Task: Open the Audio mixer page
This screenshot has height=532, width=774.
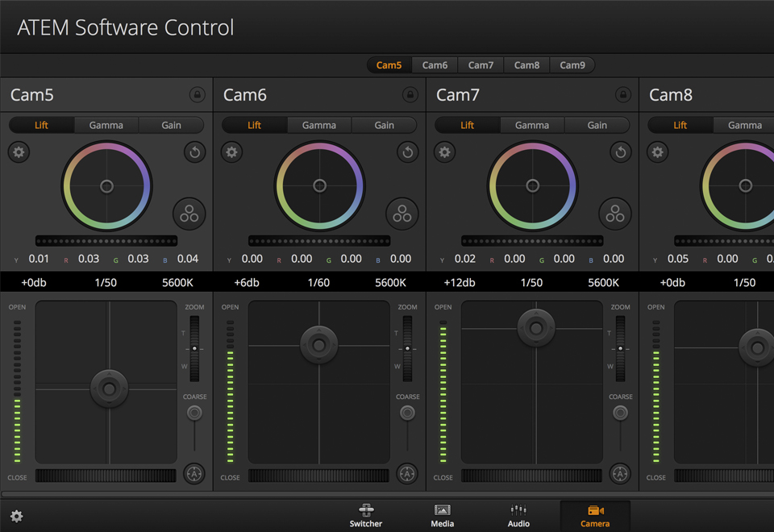Action: coord(518,516)
